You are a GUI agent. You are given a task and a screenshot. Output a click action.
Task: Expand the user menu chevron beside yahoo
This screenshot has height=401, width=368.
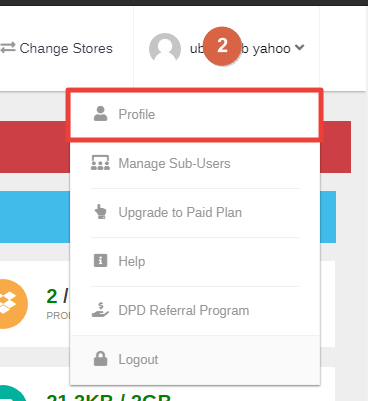(299, 47)
